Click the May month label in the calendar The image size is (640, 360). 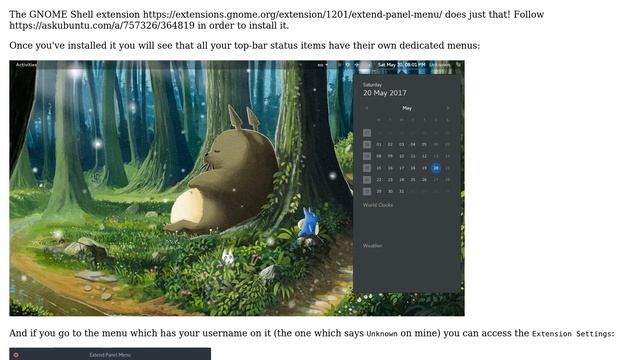click(407, 108)
